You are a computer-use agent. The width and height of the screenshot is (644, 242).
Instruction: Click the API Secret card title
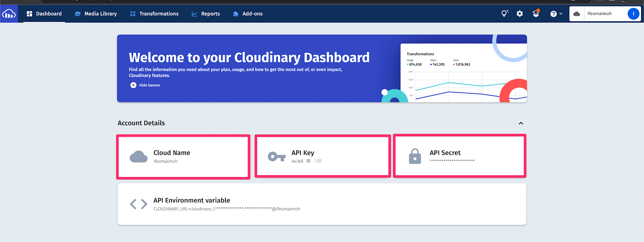point(445,153)
